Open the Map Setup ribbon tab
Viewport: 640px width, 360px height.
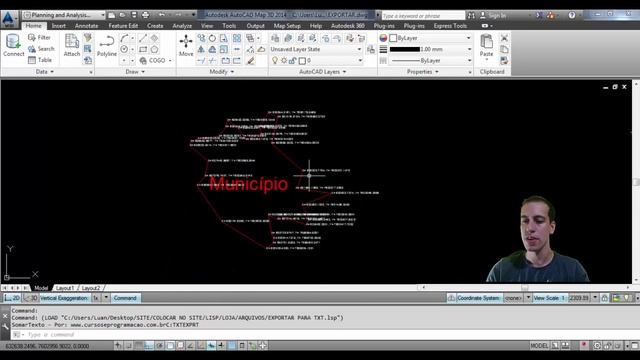(x=287, y=26)
